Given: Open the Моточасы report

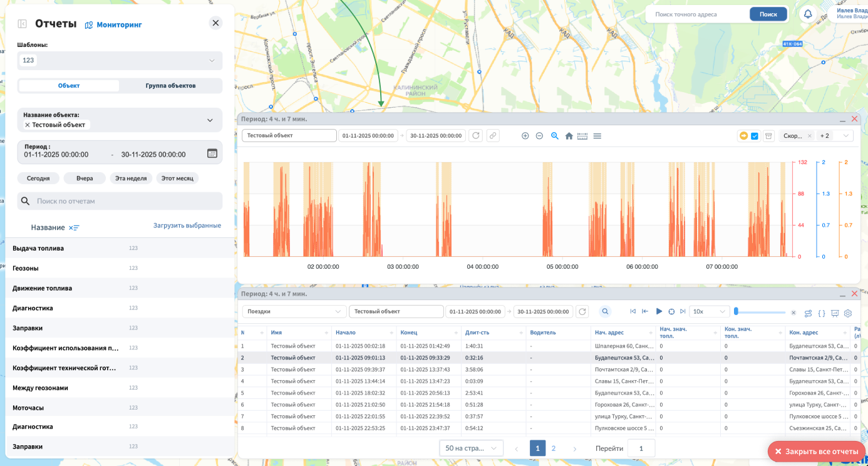Looking at the screenshot, I should coord(120,408).
